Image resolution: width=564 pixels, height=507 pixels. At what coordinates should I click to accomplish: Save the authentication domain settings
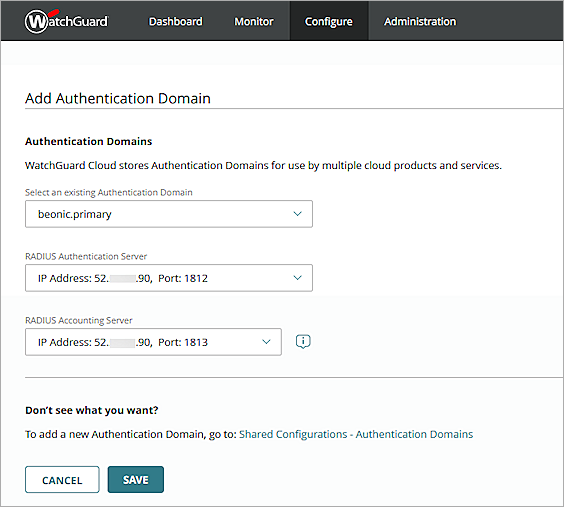coord(136,480)
